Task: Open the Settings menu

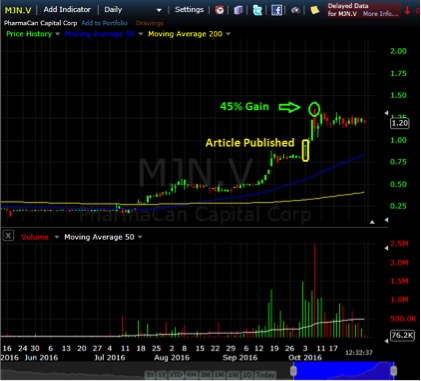Action: pyautogui.click(x=189, y=10)
